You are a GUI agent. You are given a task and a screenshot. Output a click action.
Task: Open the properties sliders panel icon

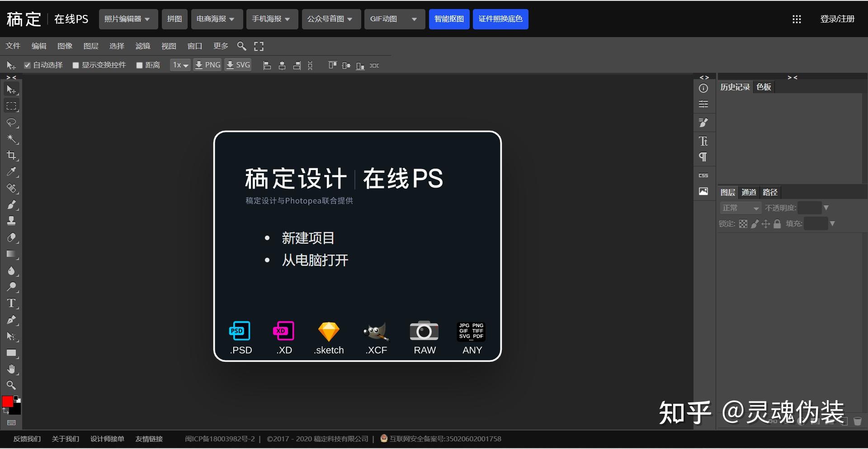click(x=703, y=104)
